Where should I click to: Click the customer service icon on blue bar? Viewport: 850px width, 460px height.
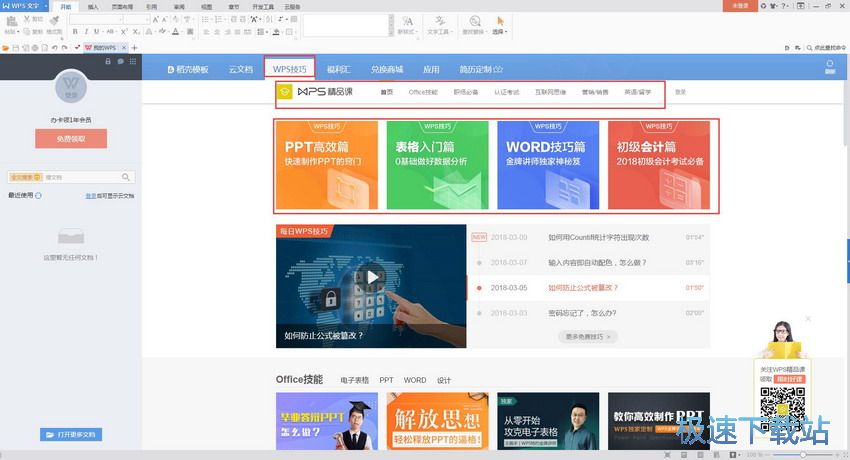[829, 67]
